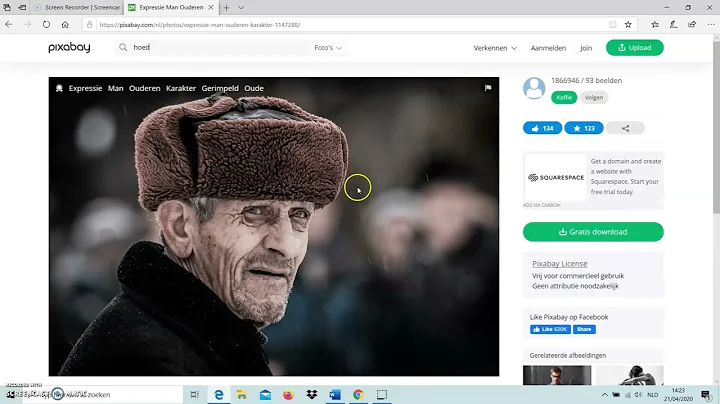Viewport: 720px width, 404px height.
Task: Show hidden system tray icons chevron
Action: point(605,395)
